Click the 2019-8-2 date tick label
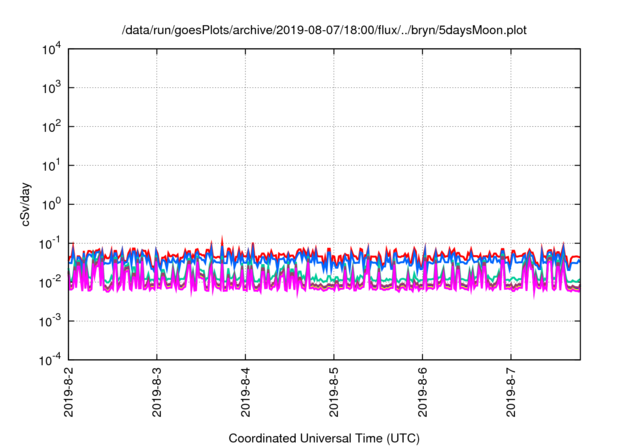 point(68,393)
